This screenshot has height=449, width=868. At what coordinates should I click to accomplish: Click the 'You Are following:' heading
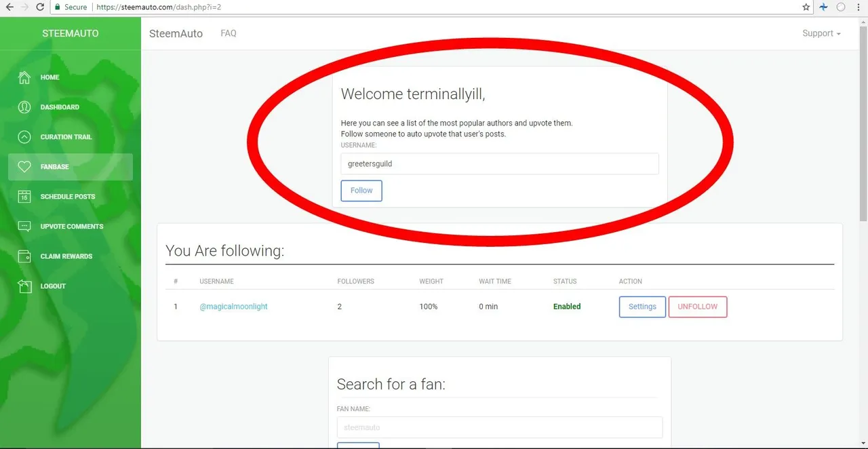click(225, 250)
